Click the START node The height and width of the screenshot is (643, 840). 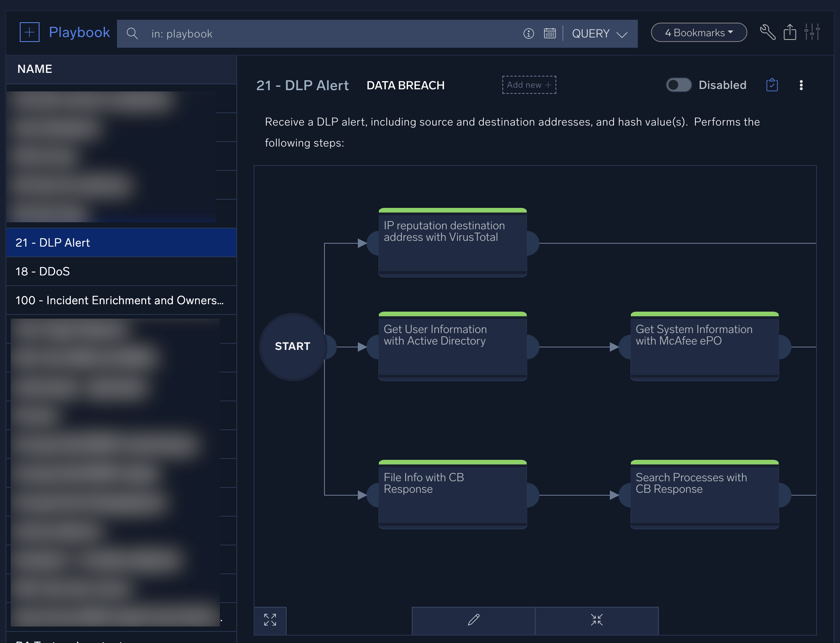pyautogui.click(x=292, y=347)
